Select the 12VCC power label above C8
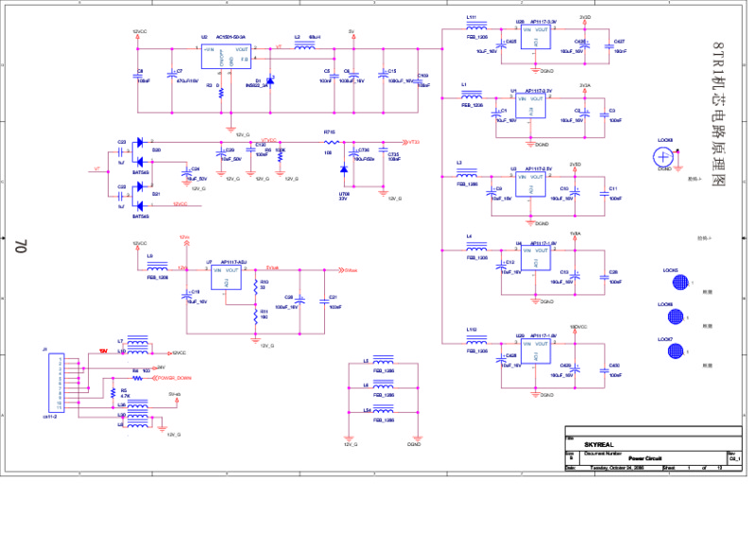 pyautogui.click(x=140, y=32)
